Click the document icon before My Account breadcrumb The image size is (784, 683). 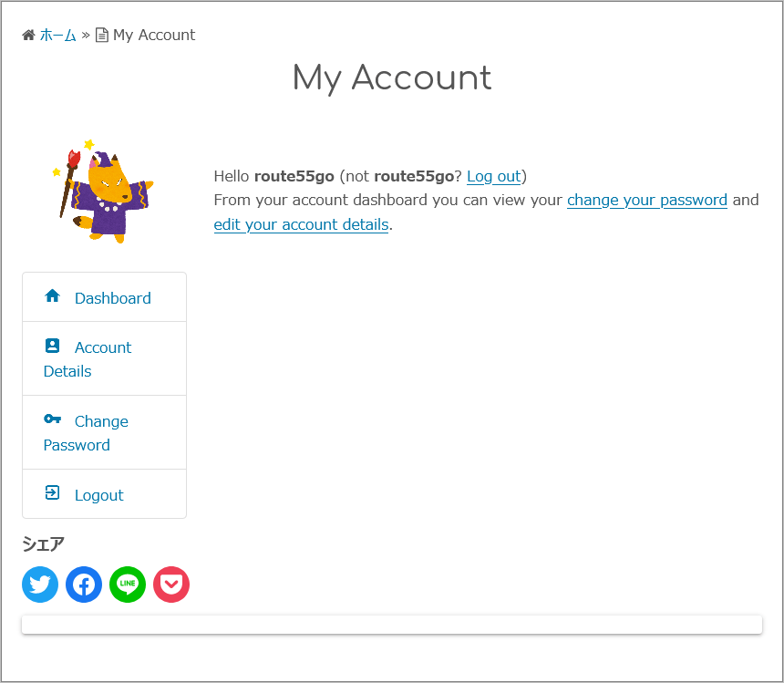tap(102, 36)
